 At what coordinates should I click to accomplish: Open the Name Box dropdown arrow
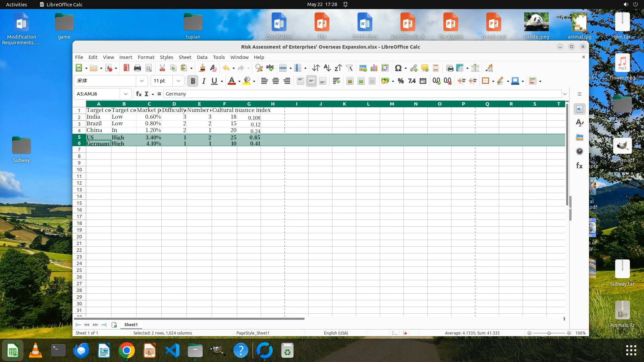coord(126,94)
